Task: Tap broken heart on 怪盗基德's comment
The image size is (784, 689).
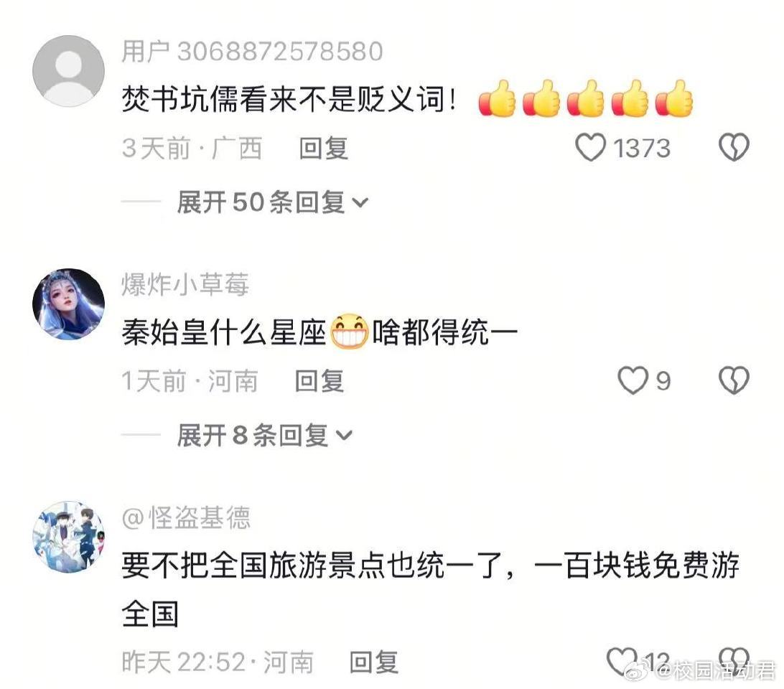Action: click(x=734, y=661)
